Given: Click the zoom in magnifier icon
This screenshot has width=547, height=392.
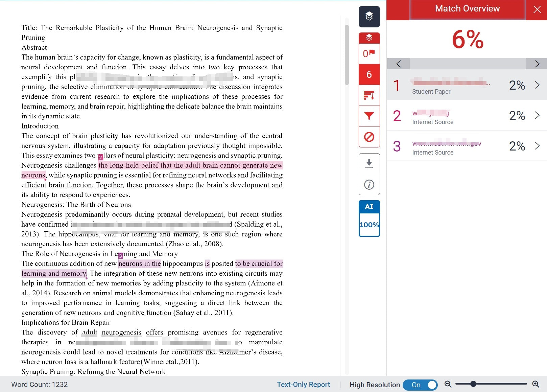Looking at the screenshot, I should [x=536, y=384].
